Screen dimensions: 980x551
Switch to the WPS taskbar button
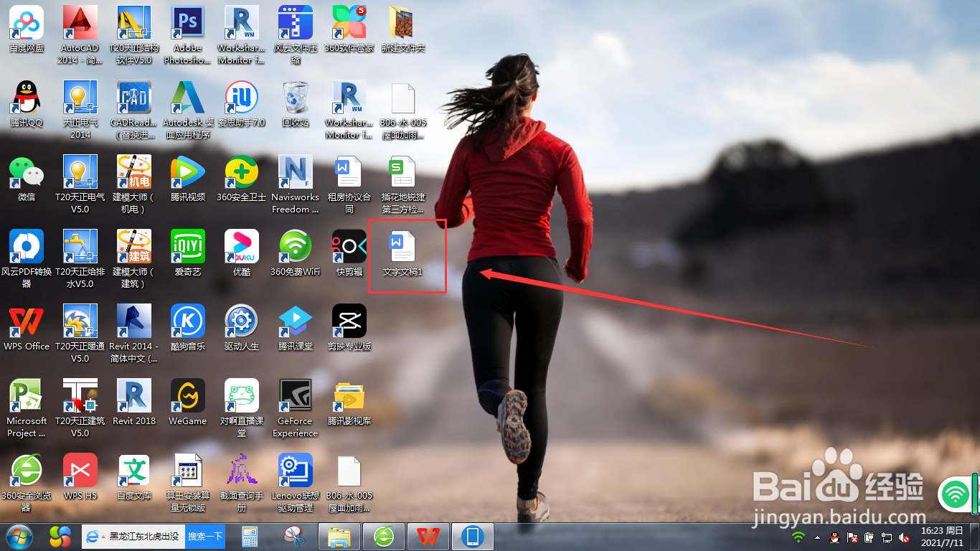(428, 537)
